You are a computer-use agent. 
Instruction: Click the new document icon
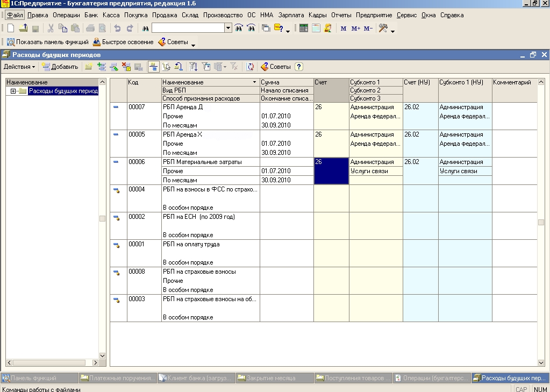(11, 28)
